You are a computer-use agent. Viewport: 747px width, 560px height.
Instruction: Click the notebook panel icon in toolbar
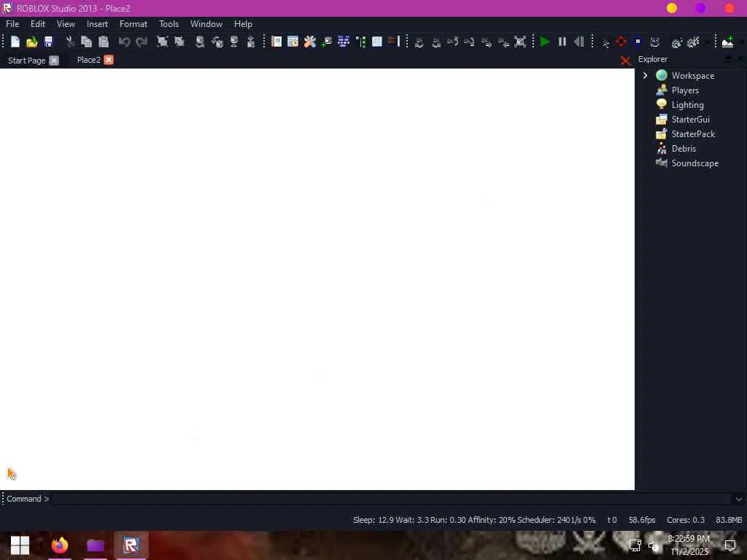coord(276,42)
